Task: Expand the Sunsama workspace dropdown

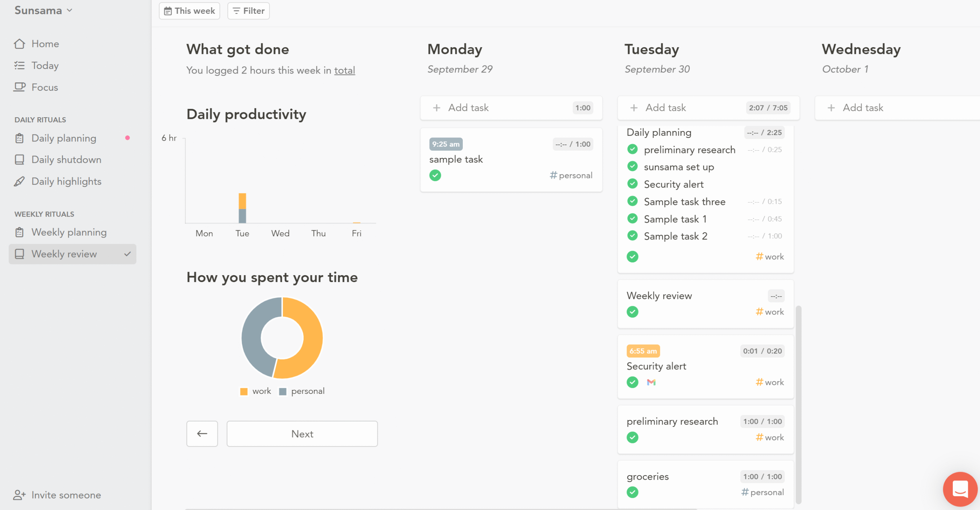Action: pos(43,10)
